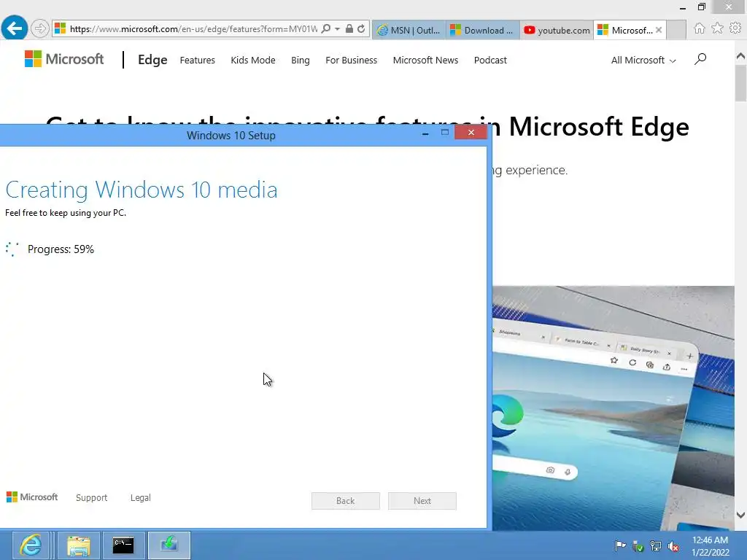Open the Bing nav link
The image size is (747, 560).
tap(300, 61)
